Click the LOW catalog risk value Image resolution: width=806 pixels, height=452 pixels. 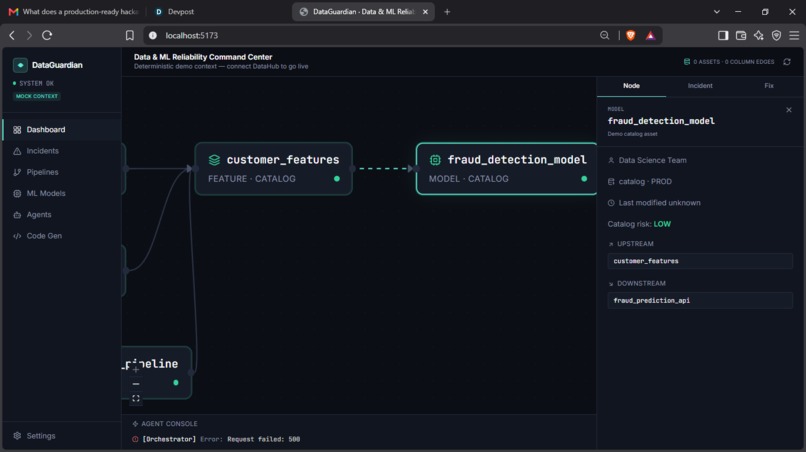(x=662, y=224)
